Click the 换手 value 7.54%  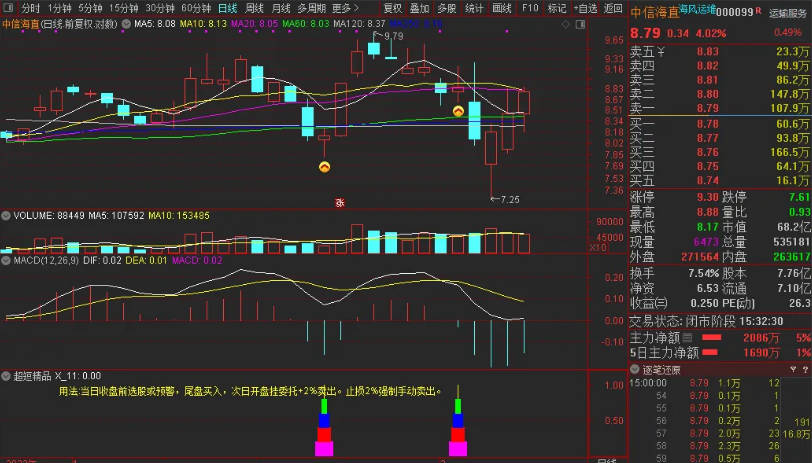tap(703, 273)
